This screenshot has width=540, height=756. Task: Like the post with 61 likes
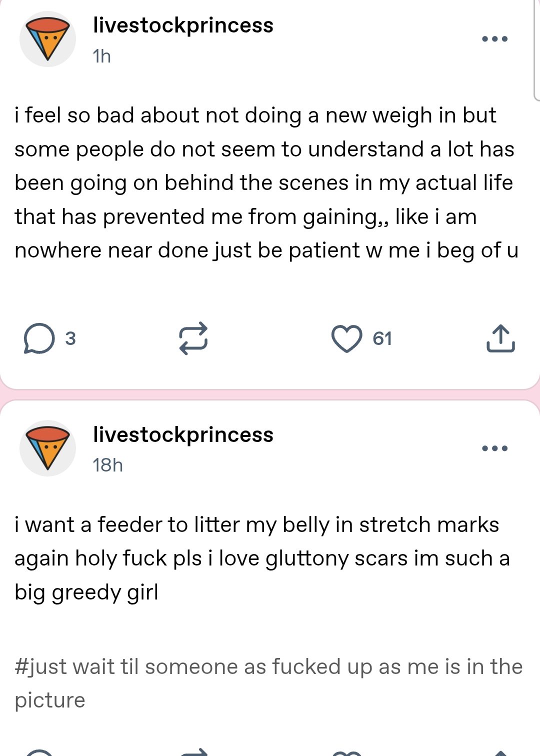[x=346, y=338]
